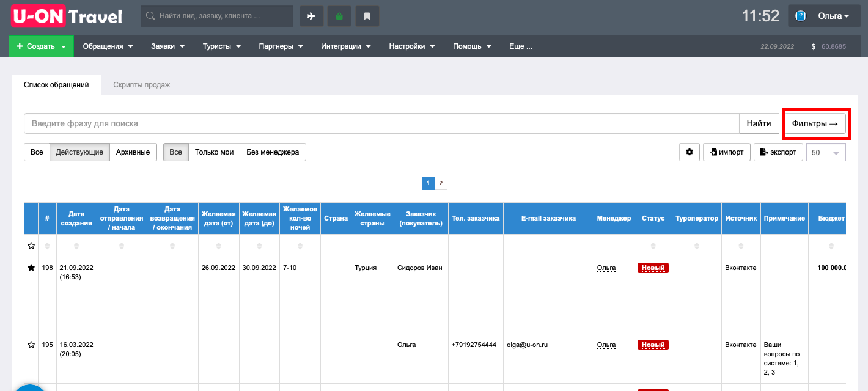Sort by Бюджет column arrows

[x=831, y=246]
